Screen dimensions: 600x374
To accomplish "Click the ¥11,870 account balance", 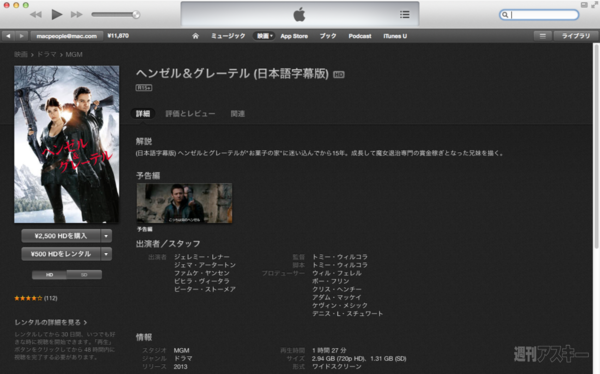I will 118,36.
